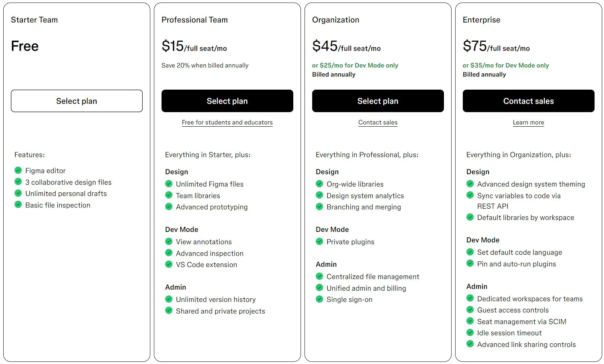The width and height of the screenshot is (604, 364).
Task: Click checkmark next to Unlimited version history
Action: 169,299
